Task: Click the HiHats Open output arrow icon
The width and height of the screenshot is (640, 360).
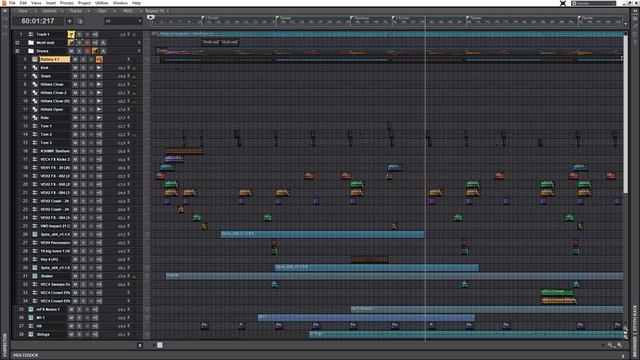Action: click(x=99, y=109)
